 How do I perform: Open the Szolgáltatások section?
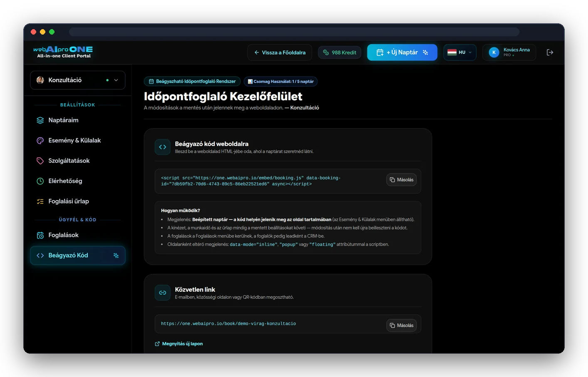tap(78, 161)
